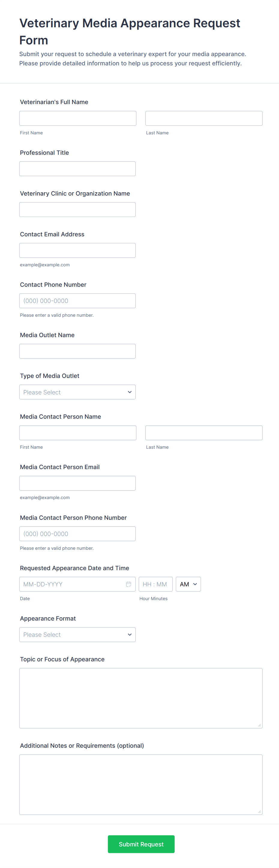
Task: Focus the Media Outlet Name input
Action: tap(77, 351)
